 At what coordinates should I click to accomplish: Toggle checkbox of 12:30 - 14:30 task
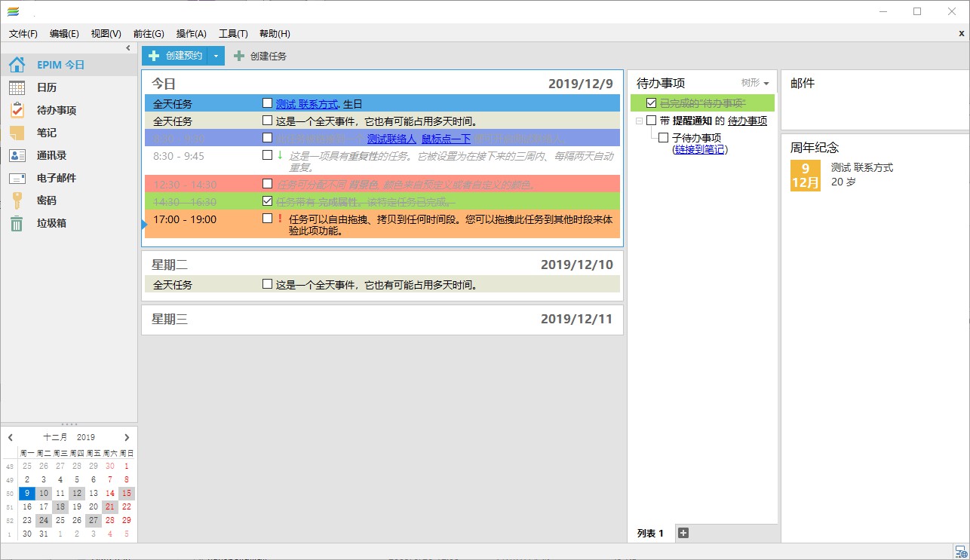[x=267, y=184]
